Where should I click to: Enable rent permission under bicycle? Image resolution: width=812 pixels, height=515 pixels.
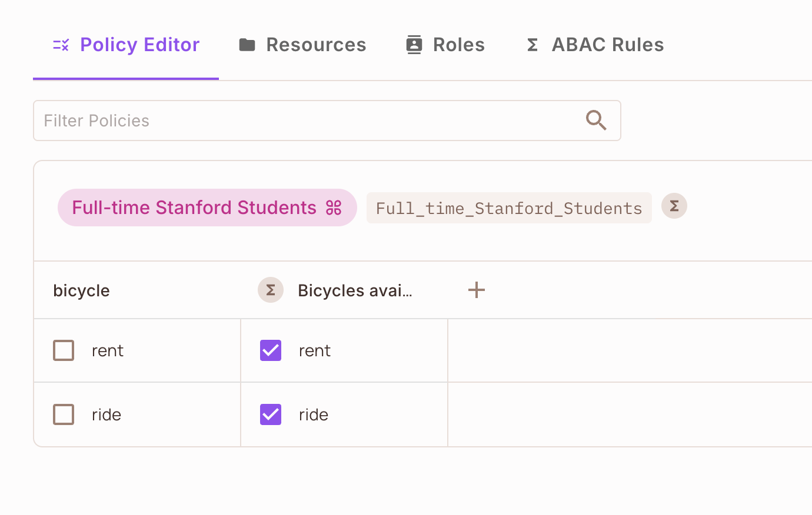pos(63,350)
